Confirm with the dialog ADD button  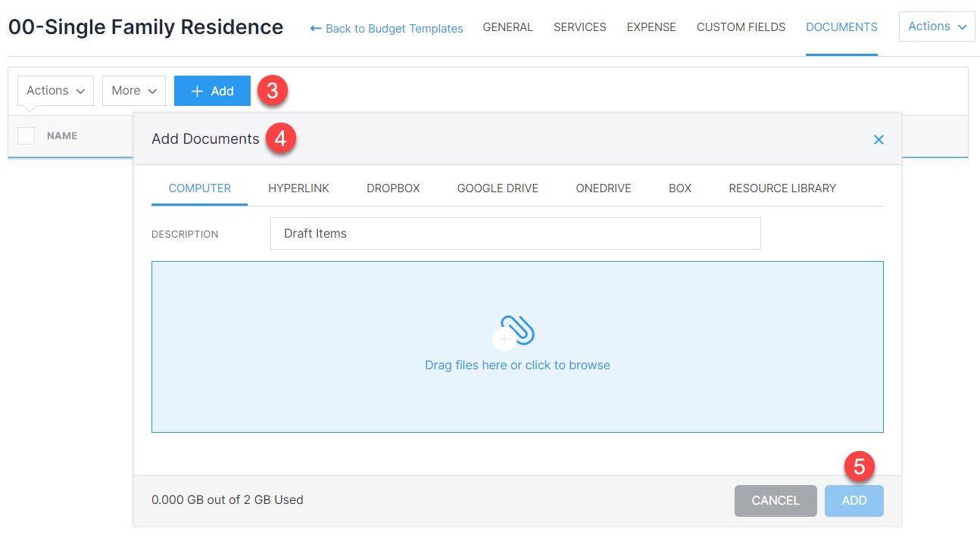(x=854, y=501)
